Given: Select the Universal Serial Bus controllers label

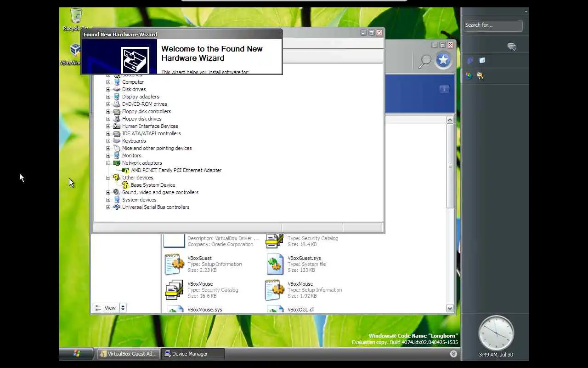Looking at the screenshot, I should [x=156, y=207].
